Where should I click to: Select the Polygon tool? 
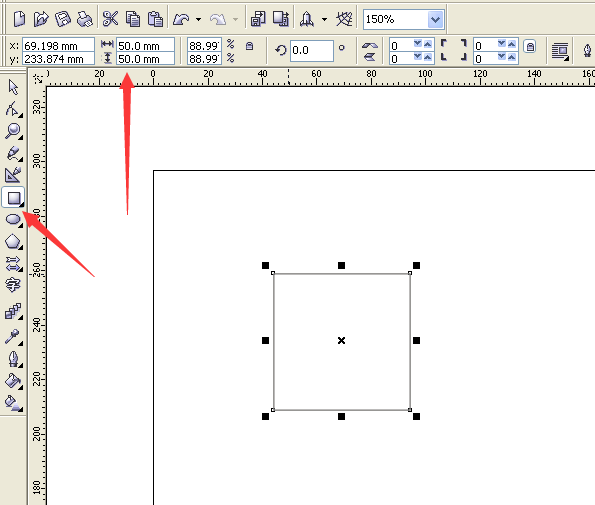13,241
